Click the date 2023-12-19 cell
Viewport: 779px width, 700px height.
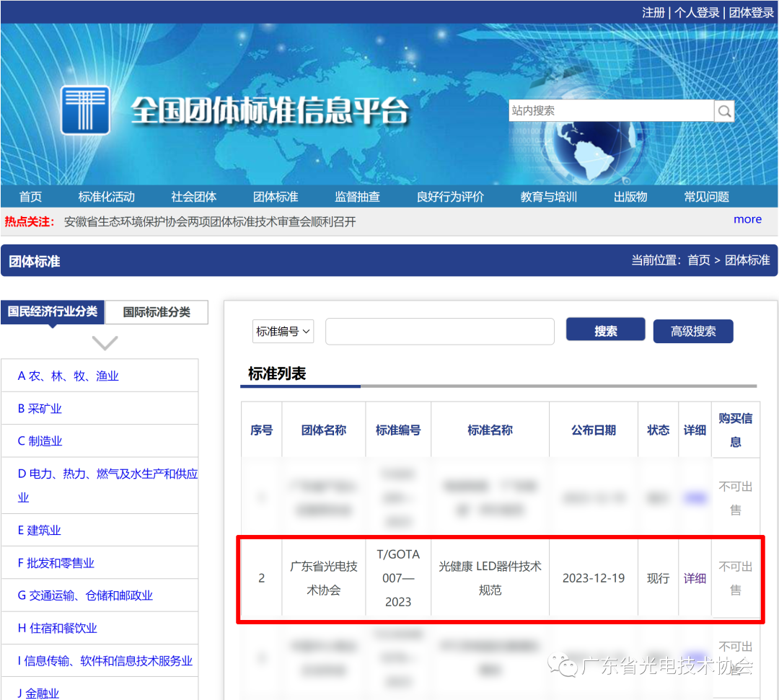[x=594, y=578]
